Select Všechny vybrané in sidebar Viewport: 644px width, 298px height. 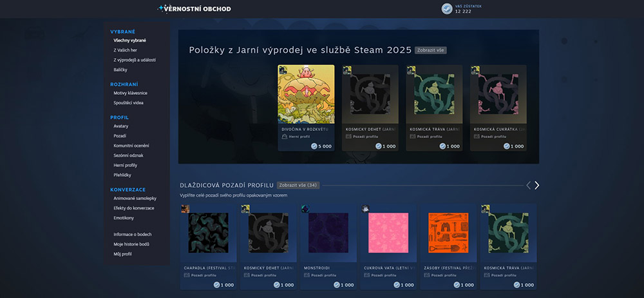pos(130,41)
